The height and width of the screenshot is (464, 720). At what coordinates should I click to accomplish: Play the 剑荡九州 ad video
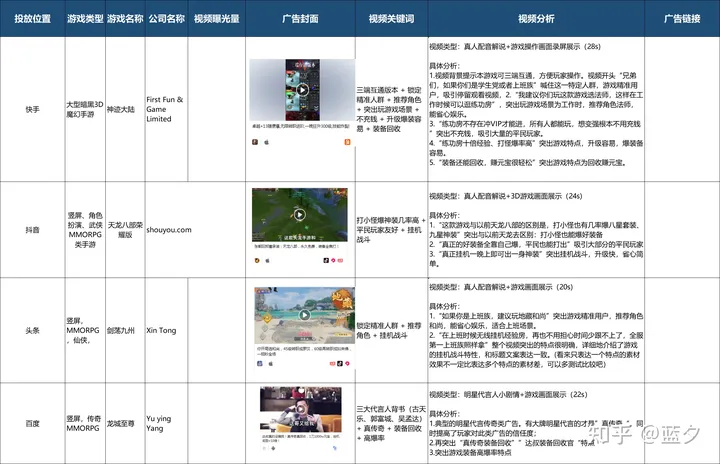point(304,315)
